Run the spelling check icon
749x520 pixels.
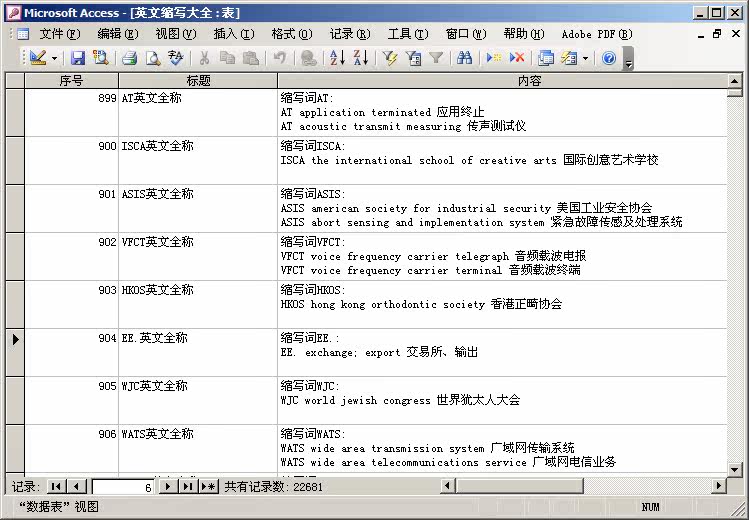point(176,58)
